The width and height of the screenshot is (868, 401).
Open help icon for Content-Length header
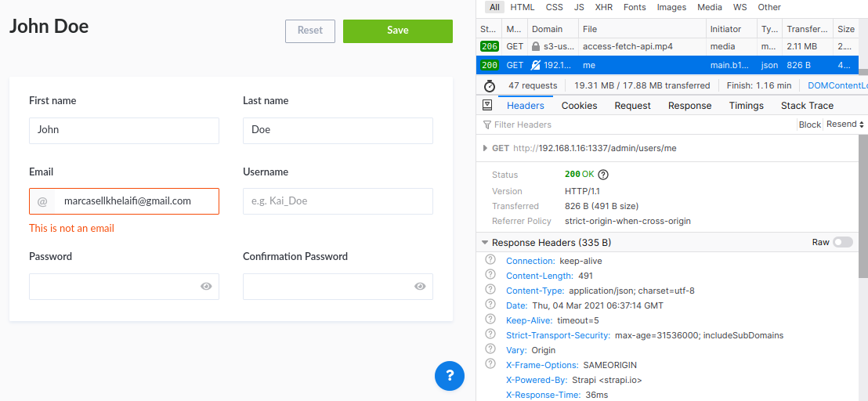[x=490, y=275]
